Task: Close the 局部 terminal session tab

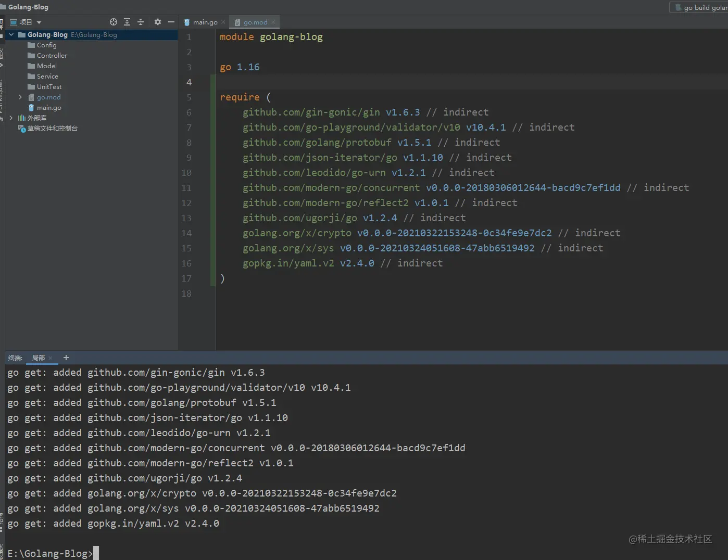Action: tap(51, 358)
